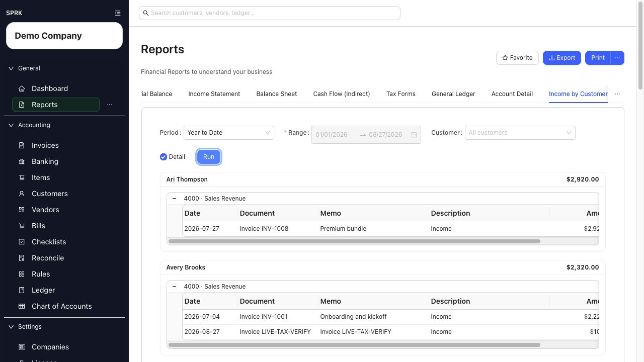
Task: Go to Invoices page
Action: 45,145
